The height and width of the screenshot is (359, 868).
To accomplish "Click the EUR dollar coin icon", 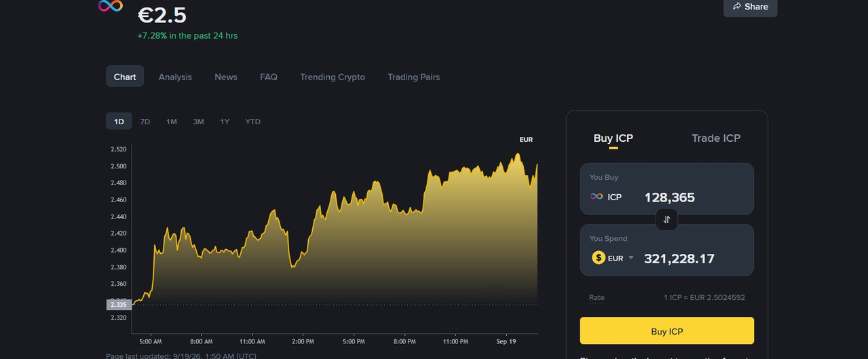I will [x=598, y=257].
